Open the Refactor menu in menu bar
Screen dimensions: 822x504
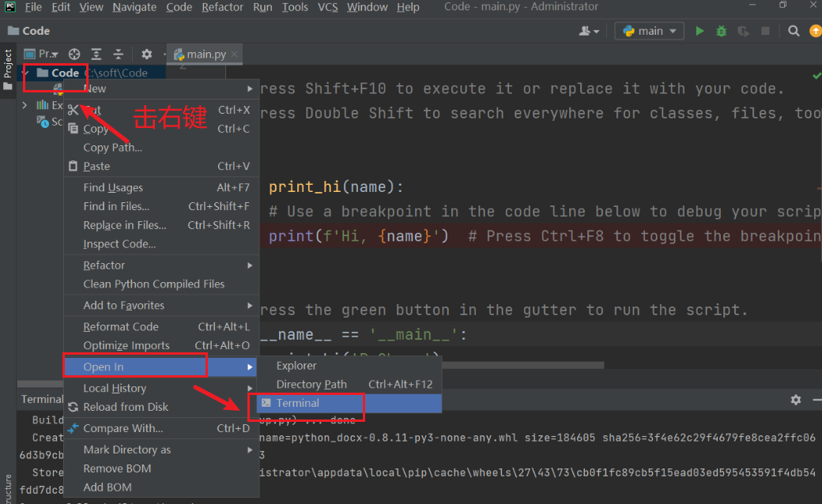[x=222, y=7]
